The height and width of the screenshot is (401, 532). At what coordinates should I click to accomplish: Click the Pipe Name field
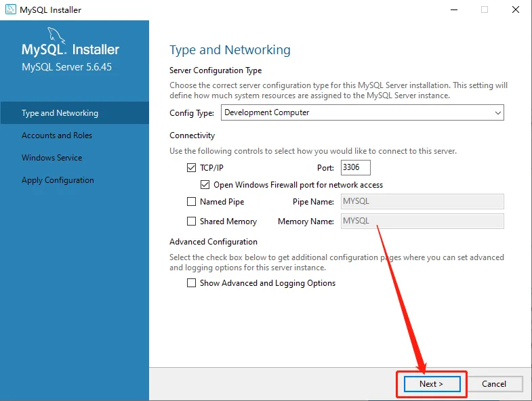[x=422, y=202]
